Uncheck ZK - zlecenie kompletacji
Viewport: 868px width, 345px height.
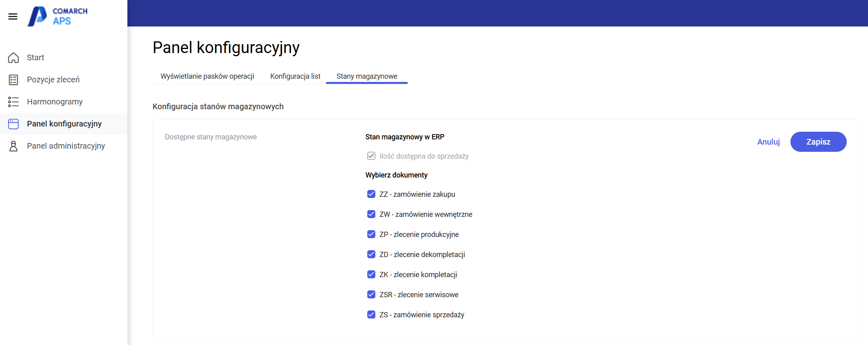coord(371,274)
